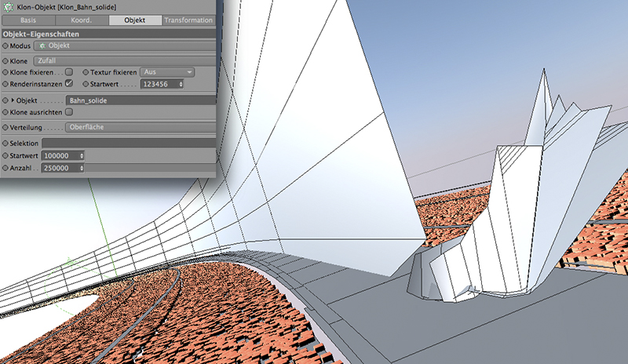Expand the Objekt link disclosure triangle
The image size is (628, 364).
pyautogui.click(x=13, y=100)
